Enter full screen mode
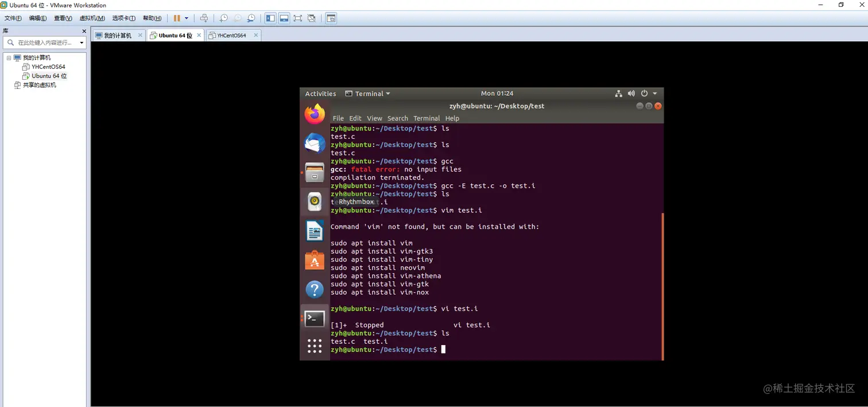This screenshot has height=407, width=868. (298, 18)
